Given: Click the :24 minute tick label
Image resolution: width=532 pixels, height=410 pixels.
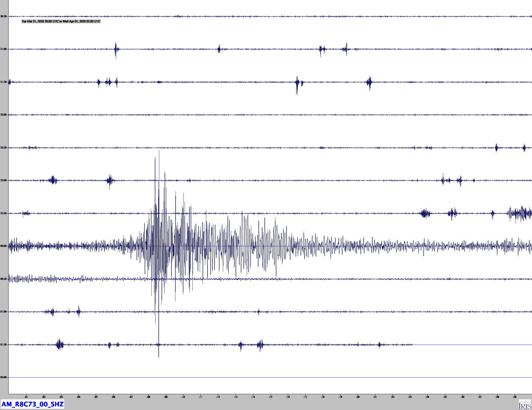Looking at the screenshot, I should pos(427,397).
